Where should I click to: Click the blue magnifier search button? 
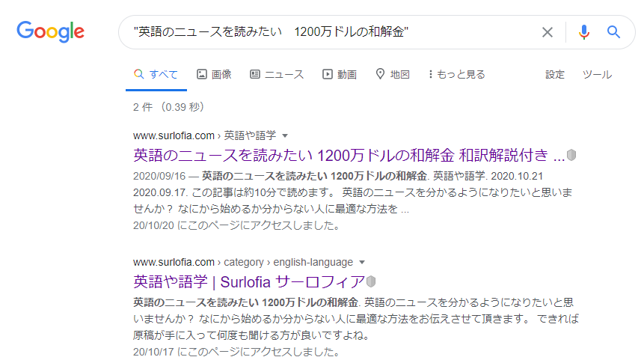(614, 32)
